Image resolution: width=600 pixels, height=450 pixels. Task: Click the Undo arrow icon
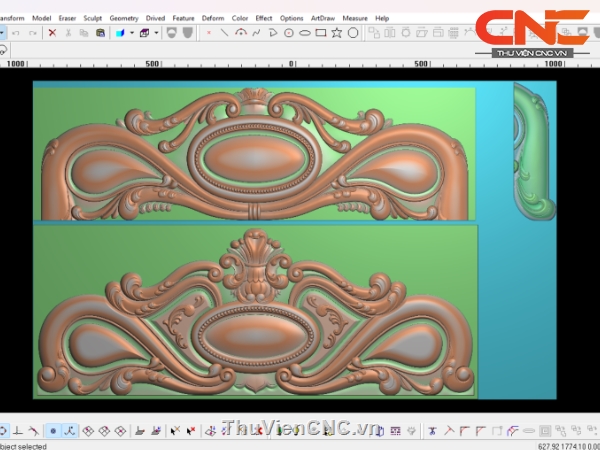(17, 33)
